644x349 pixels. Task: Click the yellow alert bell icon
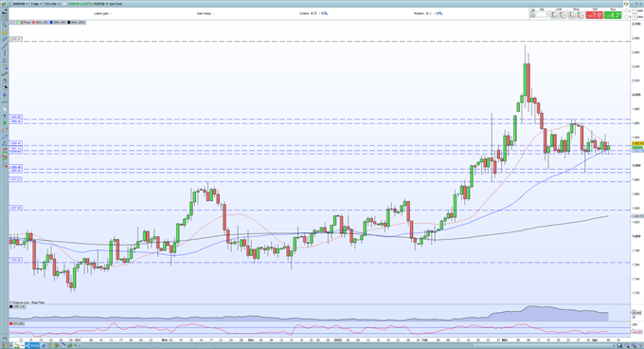(5, 32)
